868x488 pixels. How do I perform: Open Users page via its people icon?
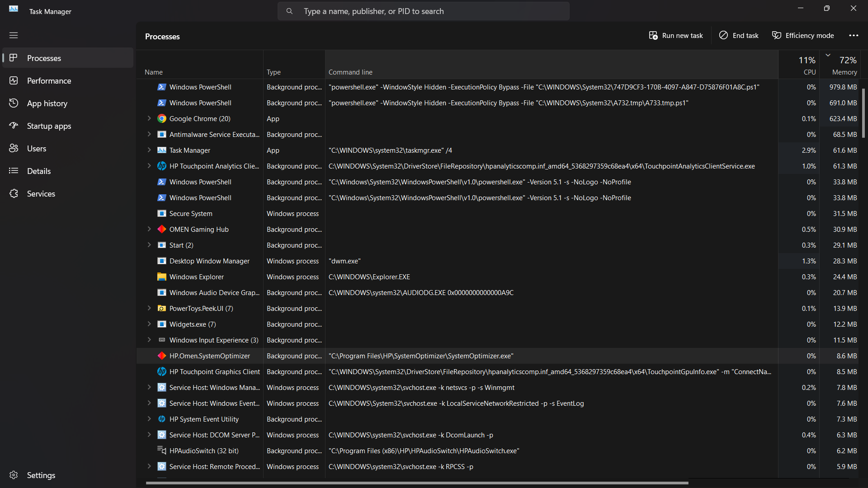coord(14,148)
